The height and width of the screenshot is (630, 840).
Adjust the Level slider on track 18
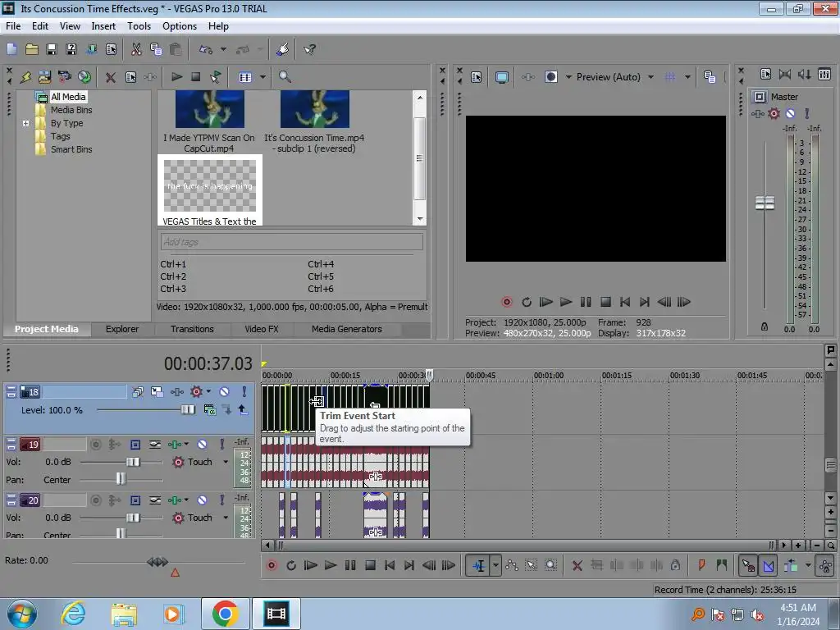click(x=188, y=410)
